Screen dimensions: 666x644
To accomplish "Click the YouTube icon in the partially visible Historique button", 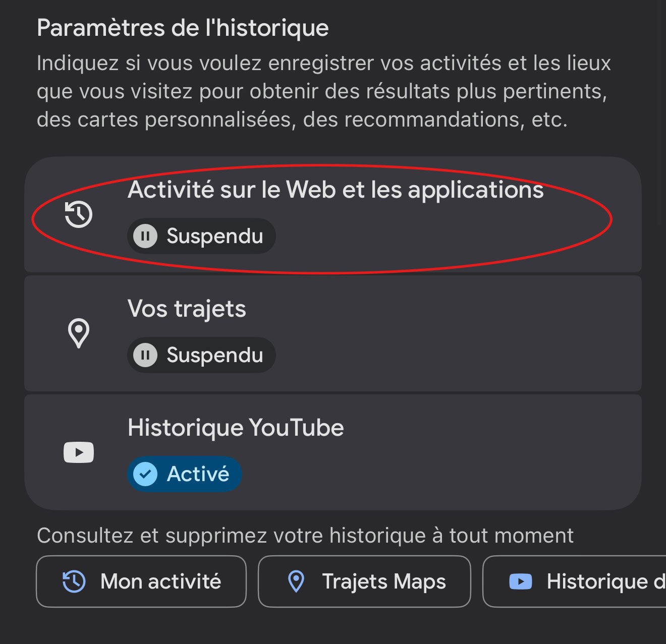I will (521, 581).
